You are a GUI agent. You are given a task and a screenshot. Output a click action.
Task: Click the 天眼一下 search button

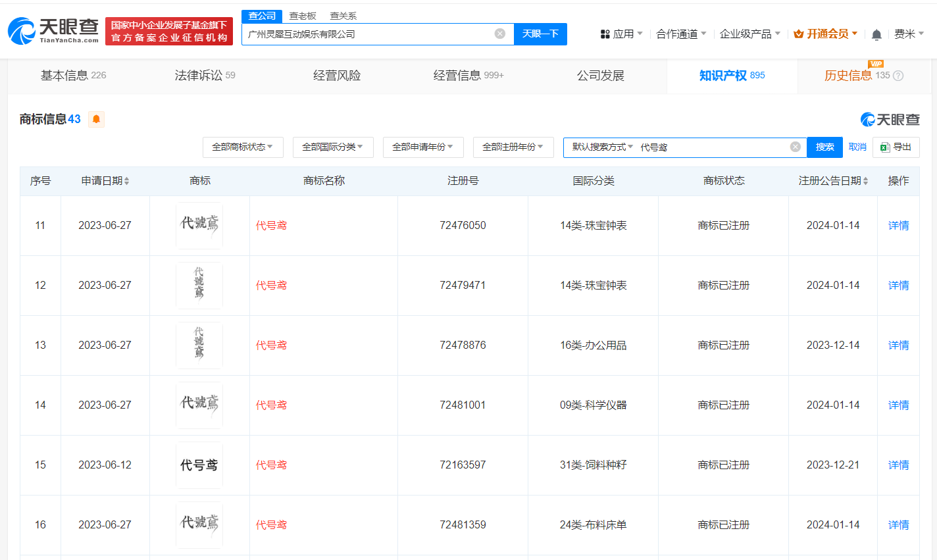[540, 34]
